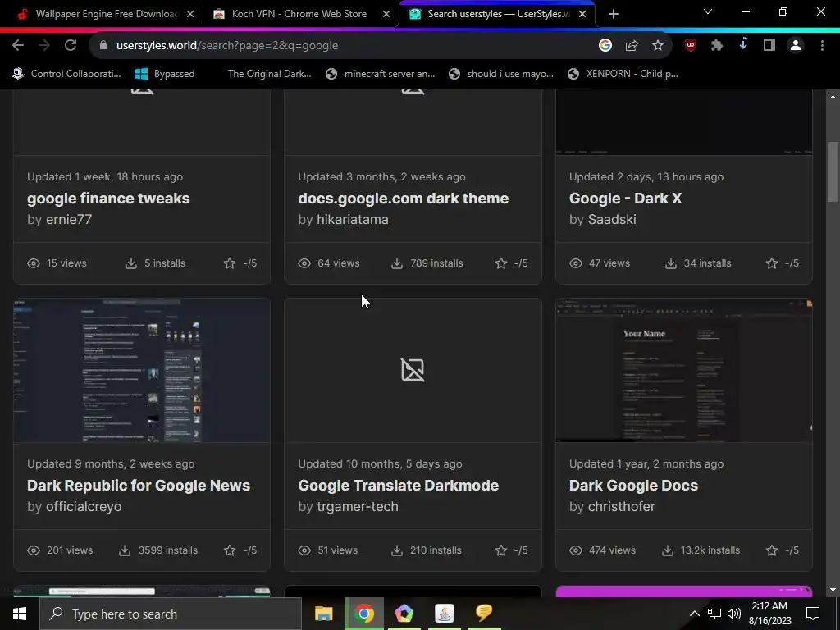This screenshot has height=630, width=840.
Task: Open Windows notification center
Action: tap(813, 614)
